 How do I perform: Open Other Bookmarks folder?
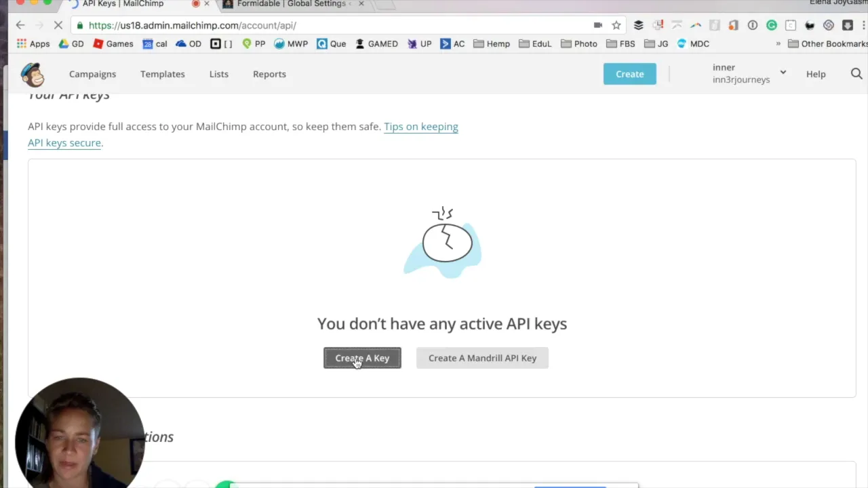click(x=827, y=43)
